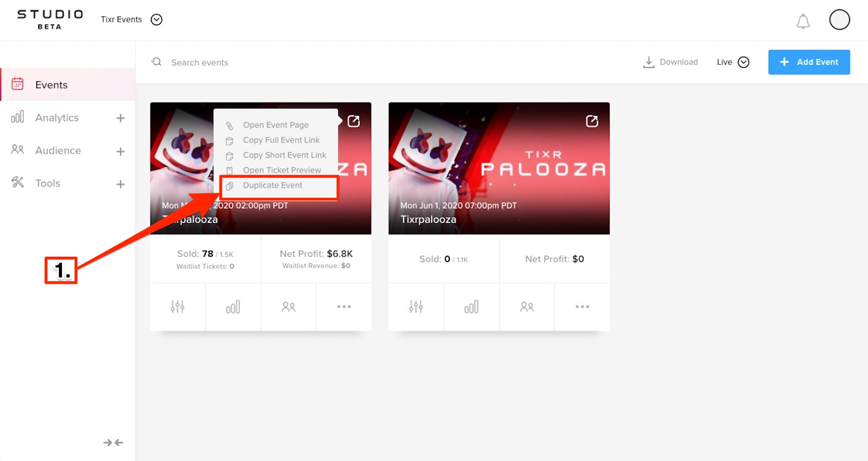Open Analytics section label
The image size is (868, 461).
tap(57, 118)
